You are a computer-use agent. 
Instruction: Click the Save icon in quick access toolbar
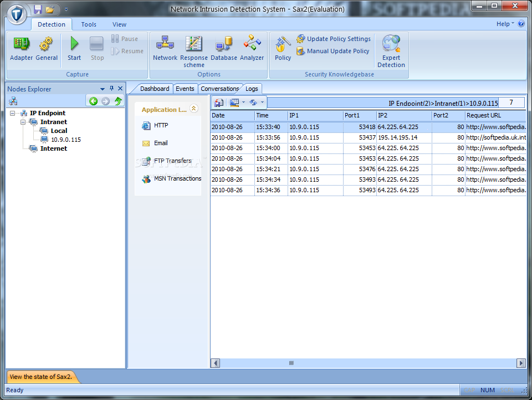38,9
